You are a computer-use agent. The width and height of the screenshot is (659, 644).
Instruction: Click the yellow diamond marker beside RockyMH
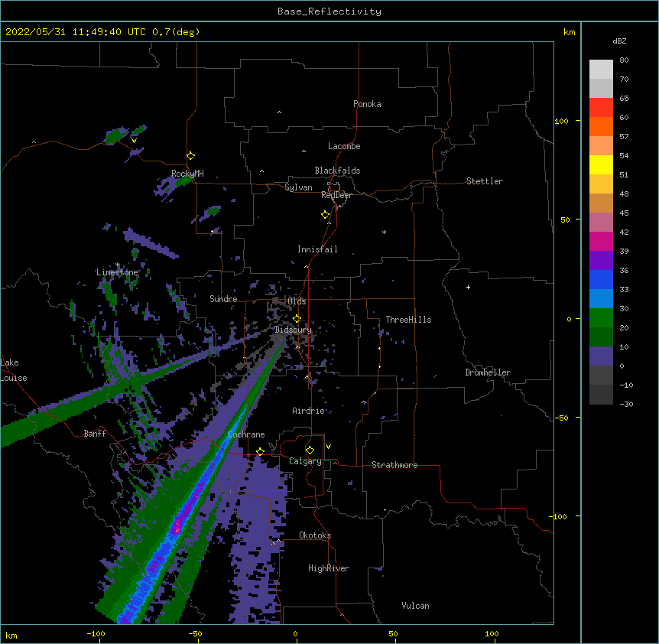191,156
